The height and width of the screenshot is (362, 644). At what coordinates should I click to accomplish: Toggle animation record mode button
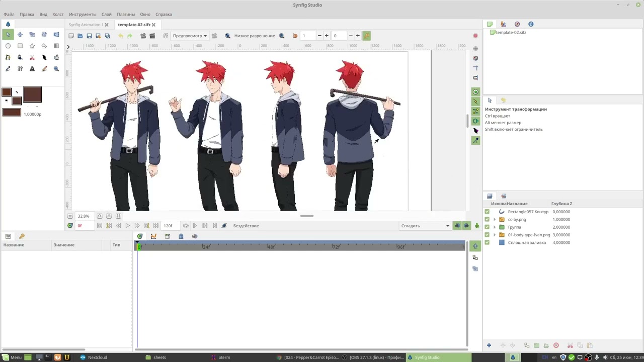click(x=477, y=226)
